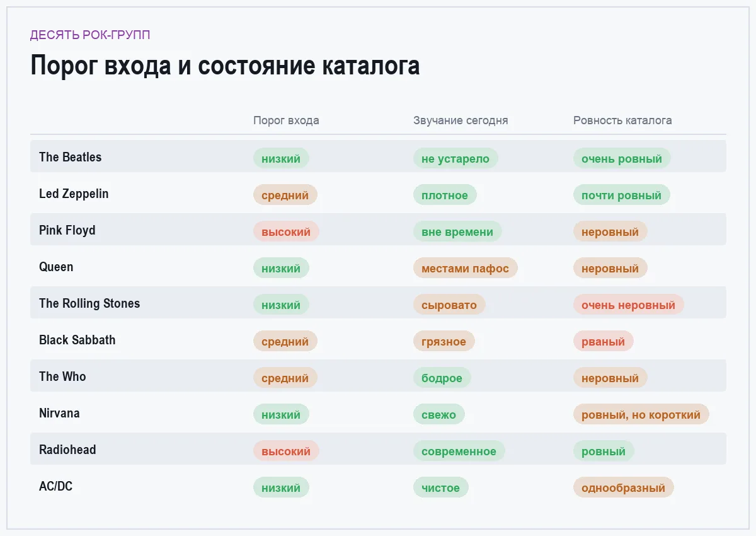Click the "Порог входа" column header
Viewport: 756px width, 536px height.
pyautogui.click(x=286, y=120)
